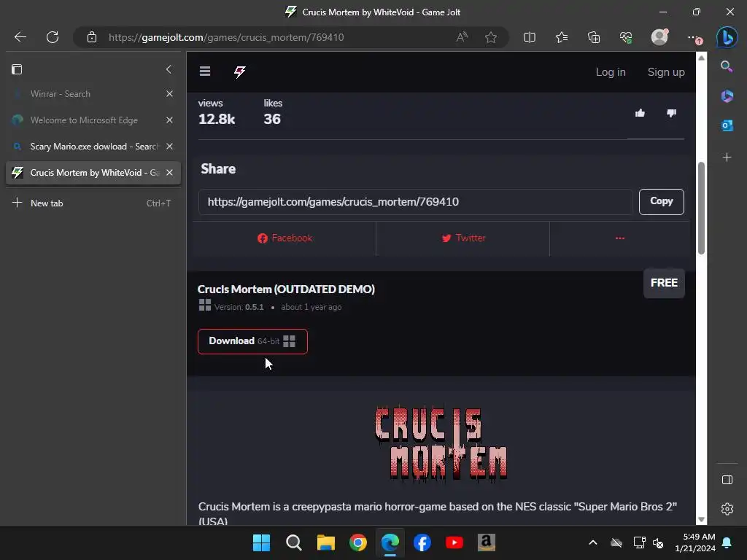Image resolution: width=747 pixels, height=560 pixels.
Task: Click the FREE price tag
Action: click(x=664, y=283)
